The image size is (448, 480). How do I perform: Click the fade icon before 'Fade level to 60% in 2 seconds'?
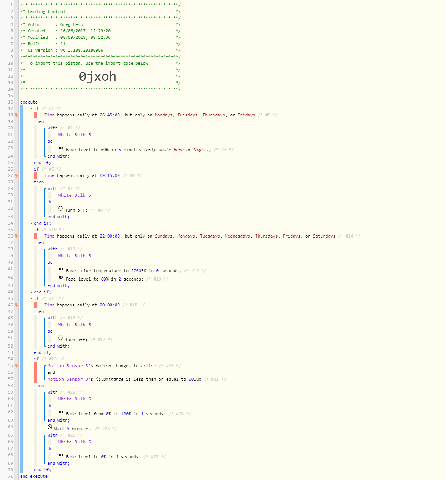[61, 277]
